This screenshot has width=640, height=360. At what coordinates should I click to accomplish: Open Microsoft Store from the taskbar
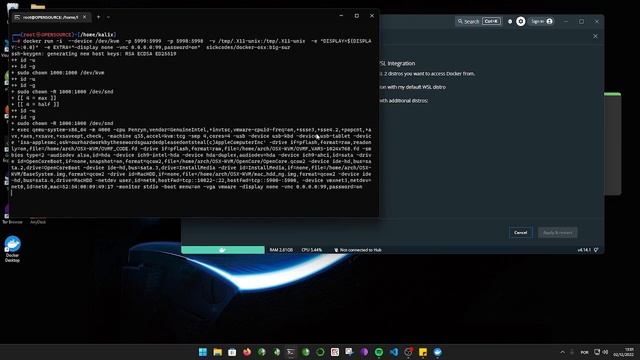232,352
